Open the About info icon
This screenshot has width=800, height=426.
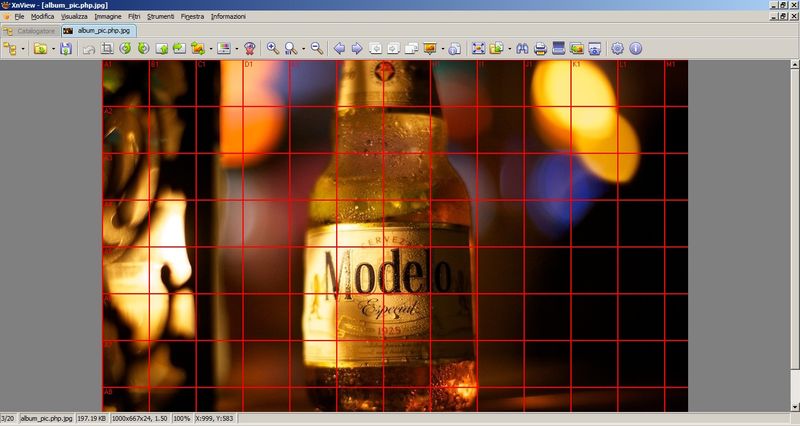pyautogui.click(x=635, y=48)
